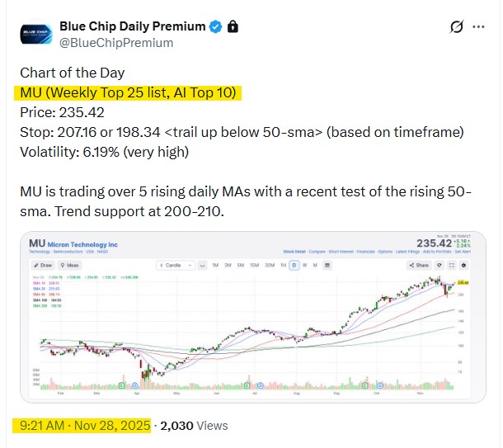Screen dimensions: 503x448
Task: Click the Grok circle-slash icon
Action: point(455,27)
